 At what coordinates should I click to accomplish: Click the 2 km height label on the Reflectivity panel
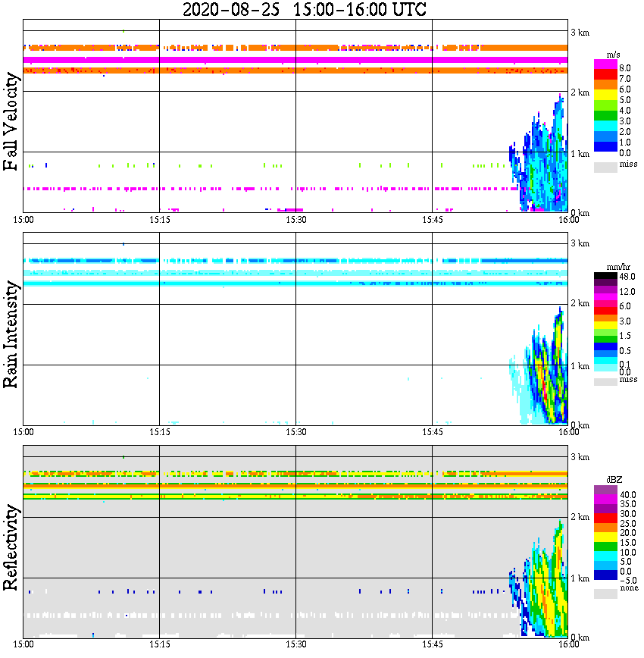point(580,517)
